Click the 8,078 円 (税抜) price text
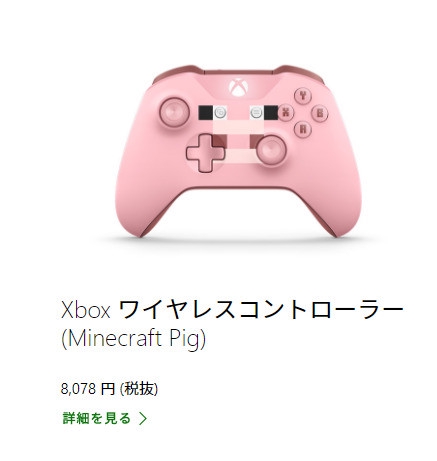The width and height of the screenshot is (437, 461). pyautogui.click(x=109, y=389)
